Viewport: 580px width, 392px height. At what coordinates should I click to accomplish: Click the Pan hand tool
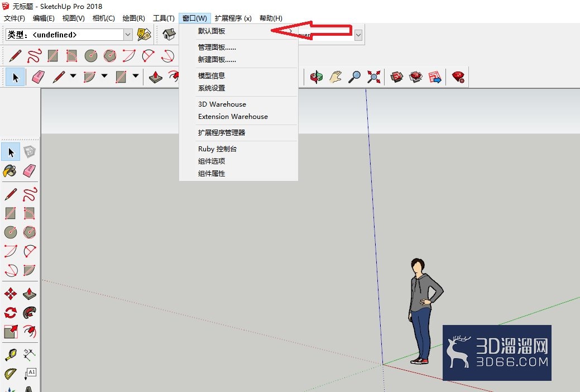click(335, 77)
